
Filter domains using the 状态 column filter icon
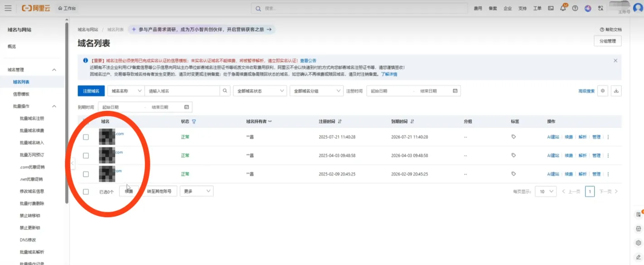click(x=194, y=121)
